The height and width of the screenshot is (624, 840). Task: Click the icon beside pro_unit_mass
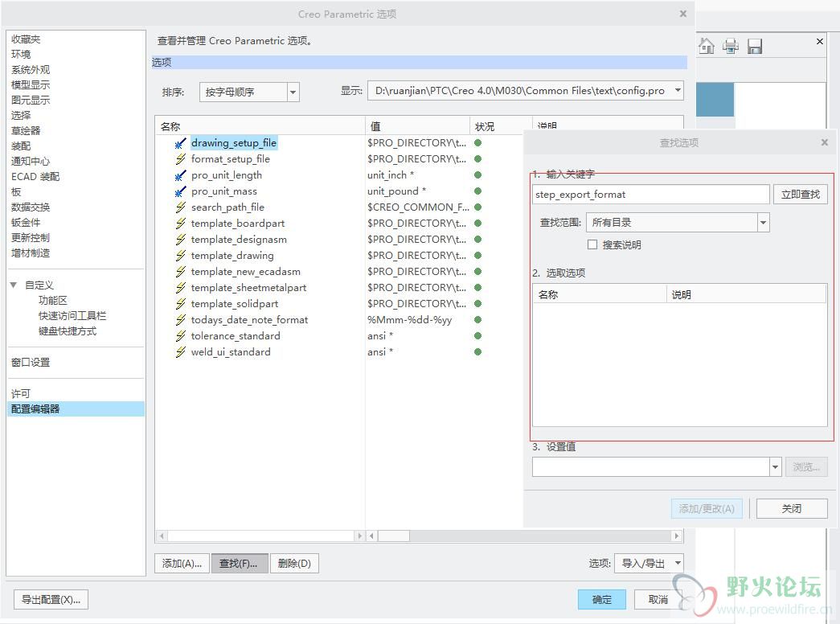(x=181, y=191)
